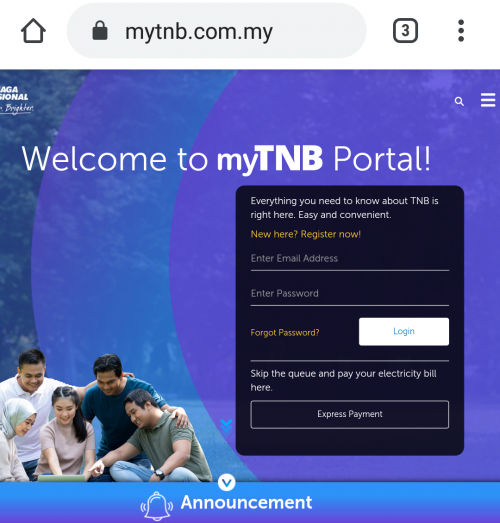Expand the Announcement section with white chevron
The height and width of the screenshot is (523, 500).
pyautogui.click(x=226, y=482)
